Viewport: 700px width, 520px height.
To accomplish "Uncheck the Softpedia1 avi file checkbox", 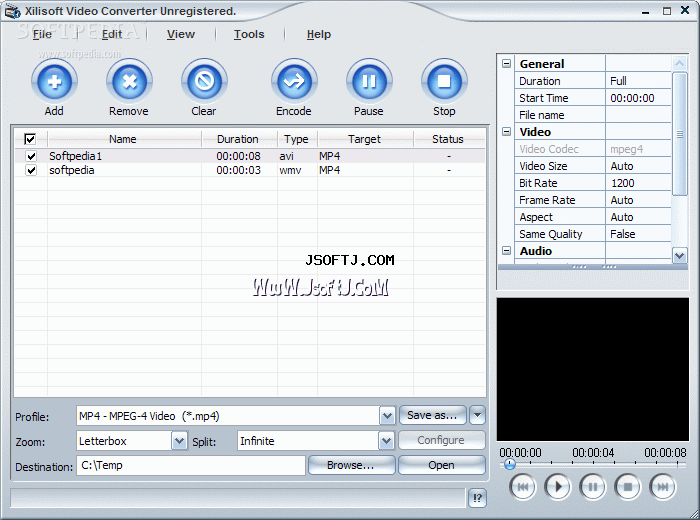I will tap(31, 156).
